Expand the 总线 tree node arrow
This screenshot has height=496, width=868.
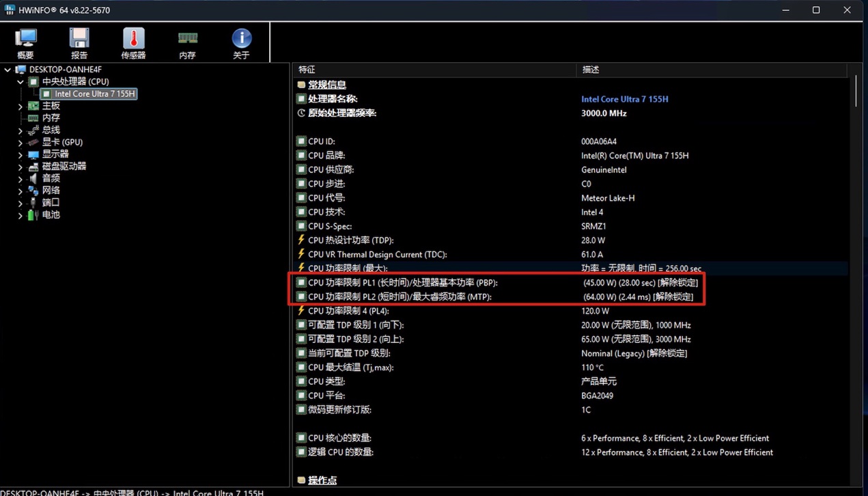(20, 130)
